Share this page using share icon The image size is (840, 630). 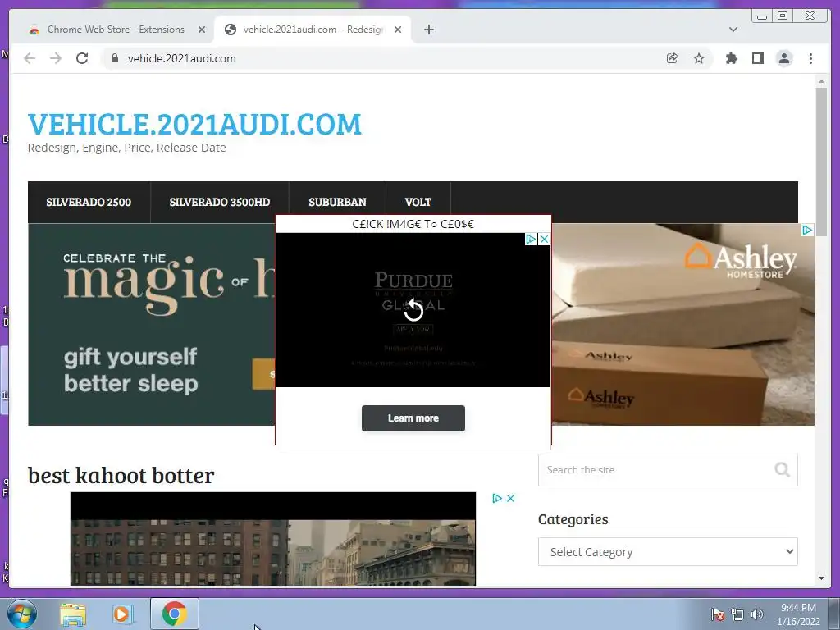point(673,58)
